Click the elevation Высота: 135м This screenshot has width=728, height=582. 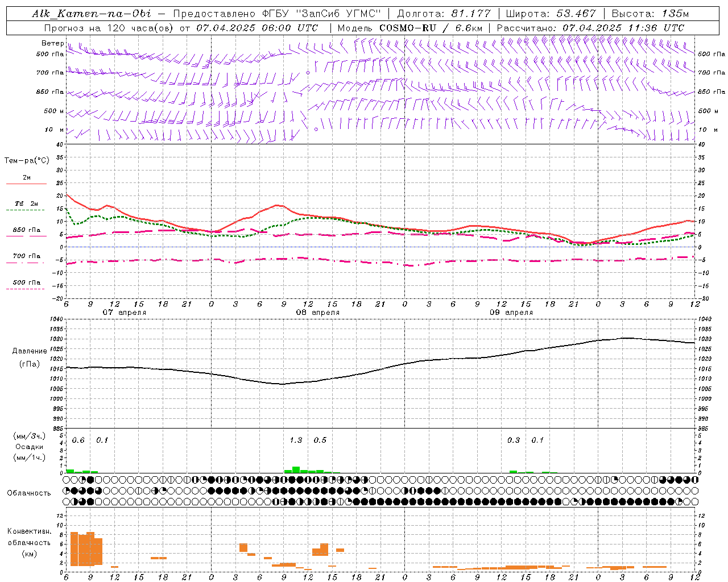coord(650,14)
